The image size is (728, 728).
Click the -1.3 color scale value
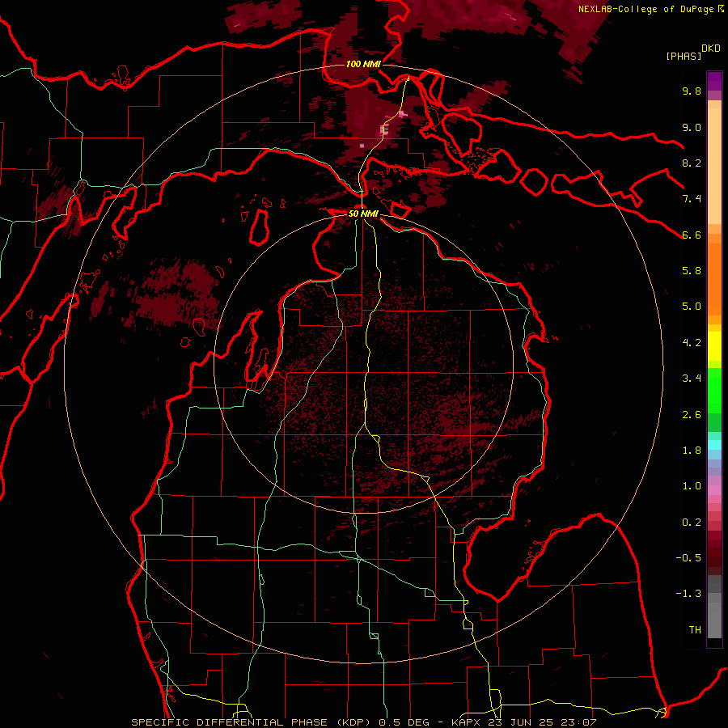pyautogui.click(x=688, y=594)
